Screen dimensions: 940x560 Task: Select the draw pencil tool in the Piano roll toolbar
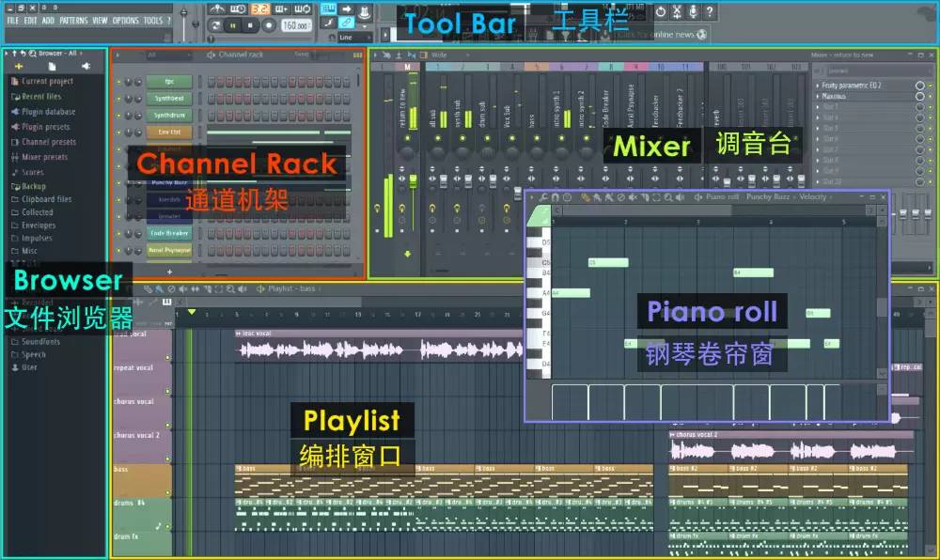pos(584,196)
